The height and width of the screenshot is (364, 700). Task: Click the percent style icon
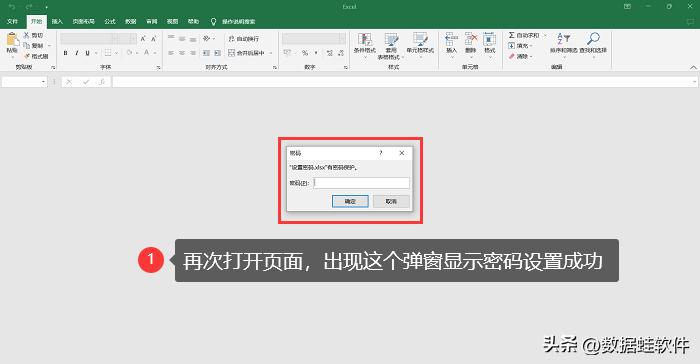click(x=305, y=53)
